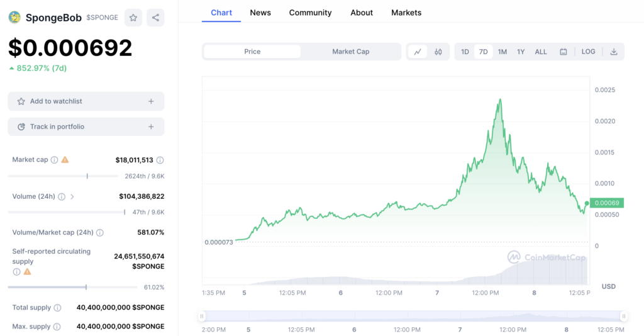This screenshot has width=644, height=336.
Task: Expand Track in portfolio with plus
Action: coord(151,126)
